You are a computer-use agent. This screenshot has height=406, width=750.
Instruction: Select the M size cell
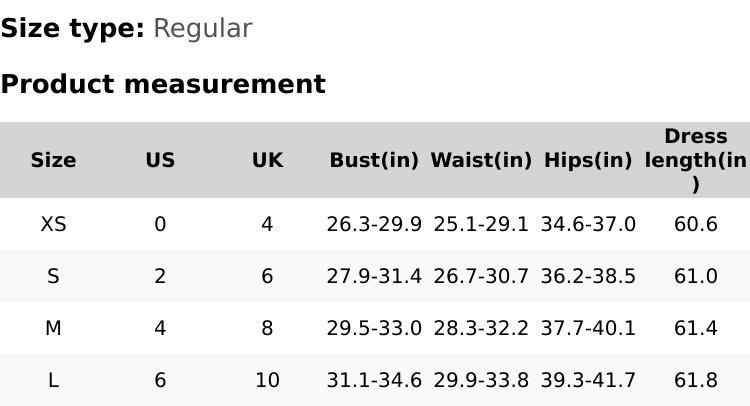53,328
